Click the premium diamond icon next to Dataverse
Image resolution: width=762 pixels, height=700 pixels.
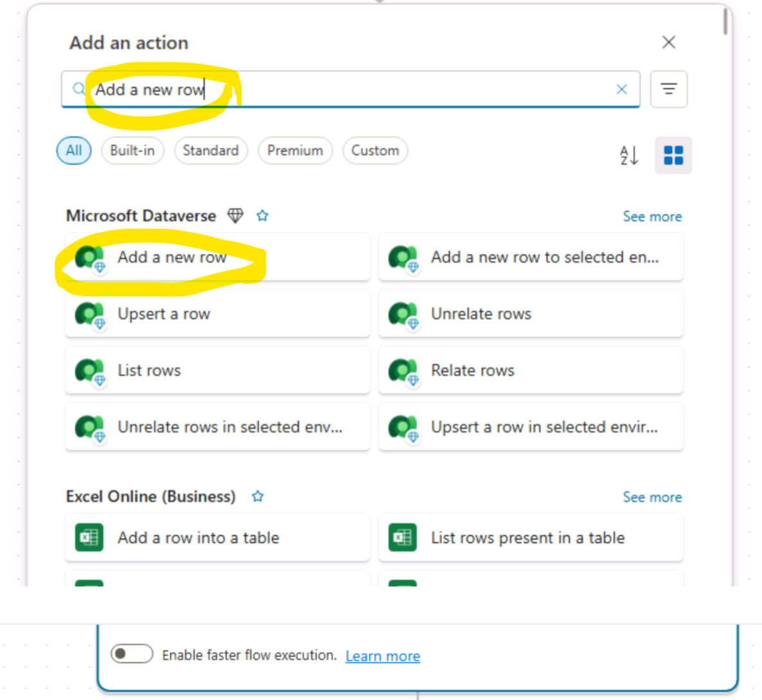tap(236, 216)
